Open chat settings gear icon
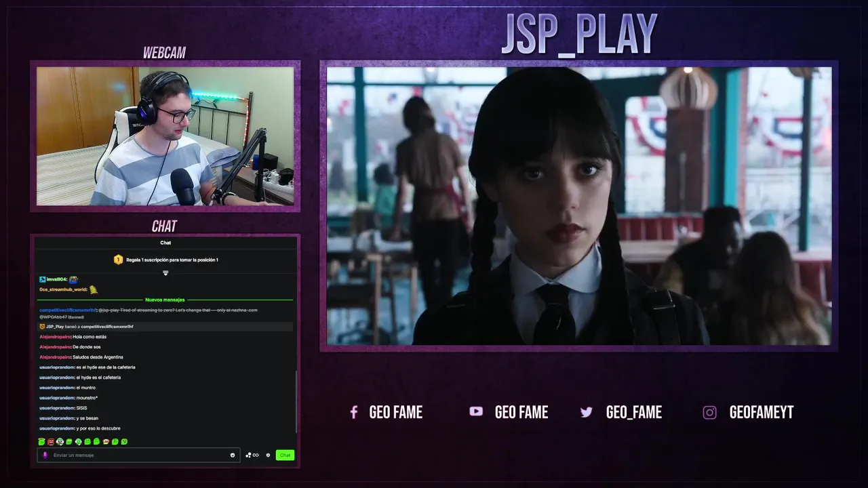Viewport: 868px width, 488px height. coord(268,455)
